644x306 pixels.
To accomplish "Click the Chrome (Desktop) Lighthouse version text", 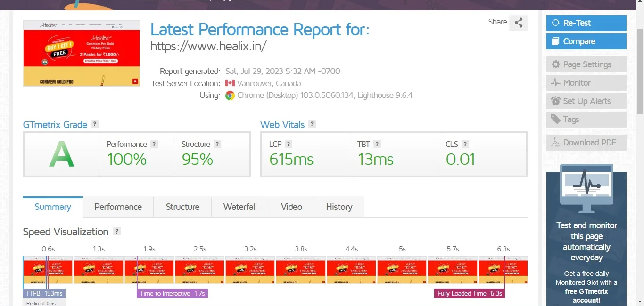I will coord(325,96).
